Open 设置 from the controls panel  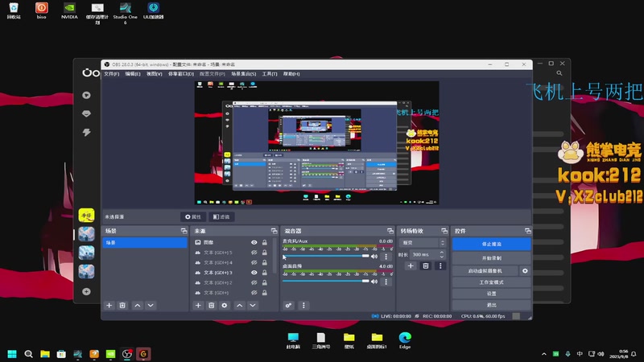[491, 294]
